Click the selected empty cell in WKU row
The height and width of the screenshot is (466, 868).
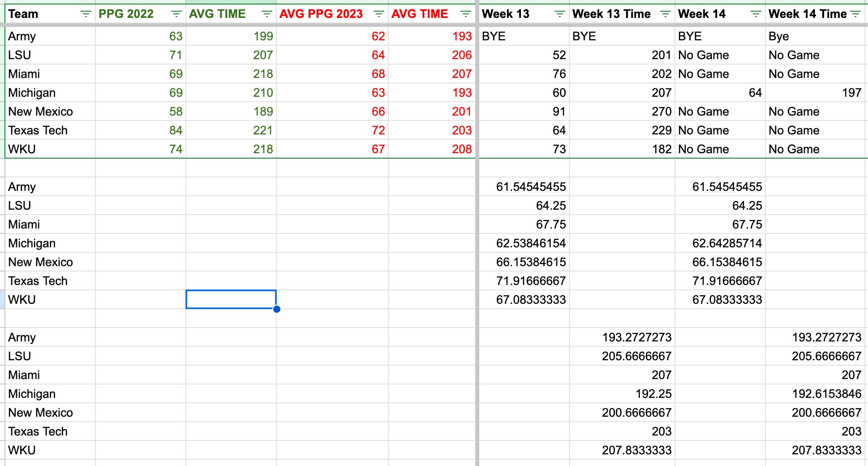point(231,299)
